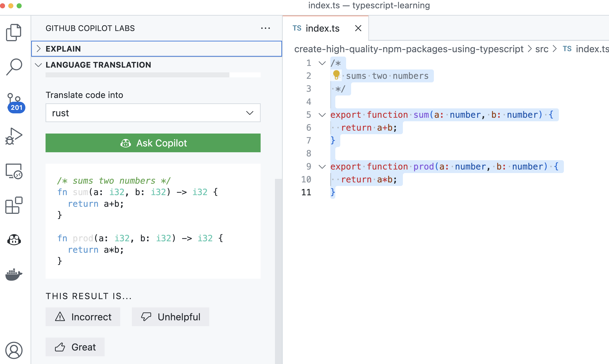Open the Extensions view icon

click(14, 205)
